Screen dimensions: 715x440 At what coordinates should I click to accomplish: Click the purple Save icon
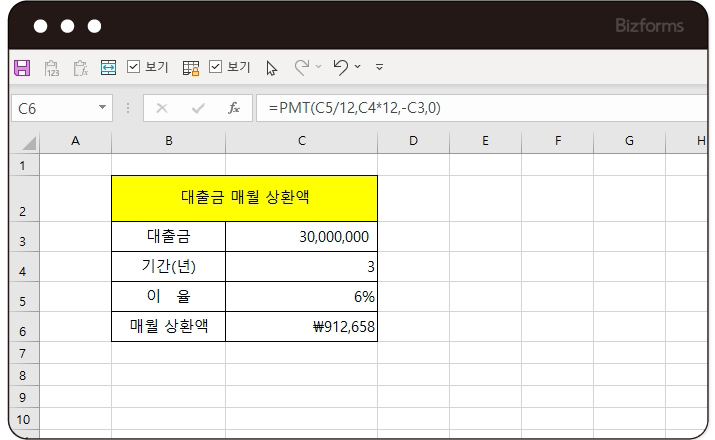point(22,67)
